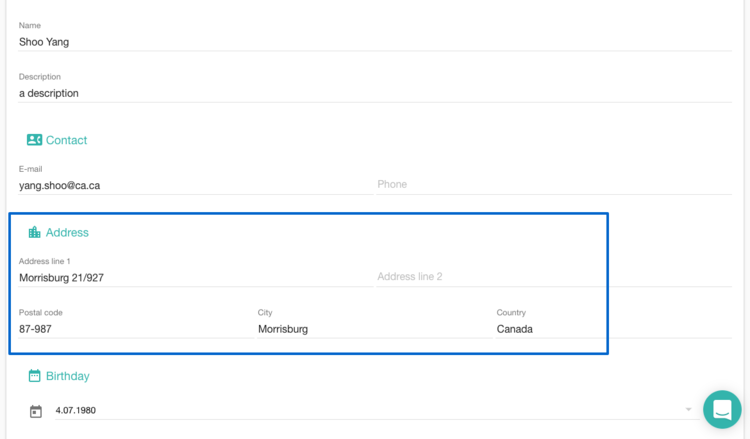Viewport: 750px width, 439px height.
Task: Open date picker via calendar icon
Action: 36,411
